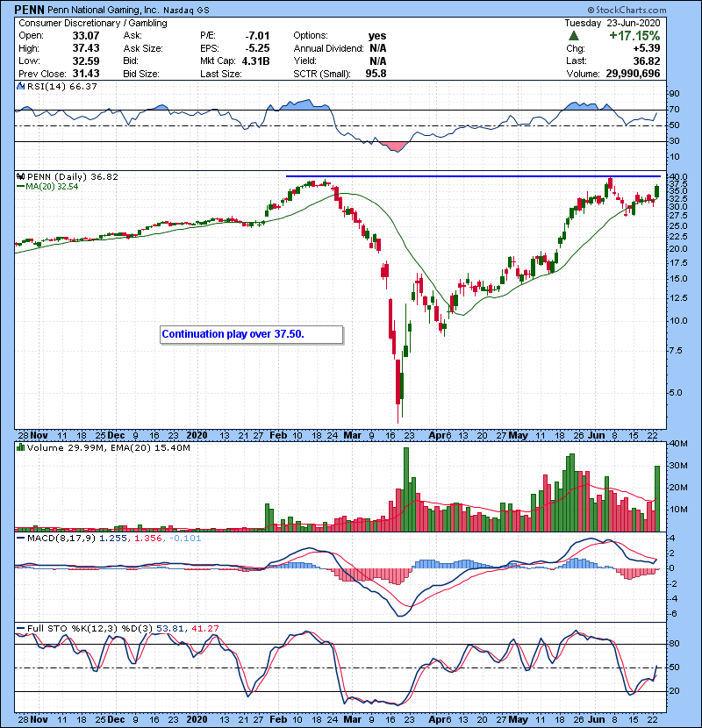
Task: Click the 'Continuation play over 37.50.' annotation box
Action: [x=251, y=334]
